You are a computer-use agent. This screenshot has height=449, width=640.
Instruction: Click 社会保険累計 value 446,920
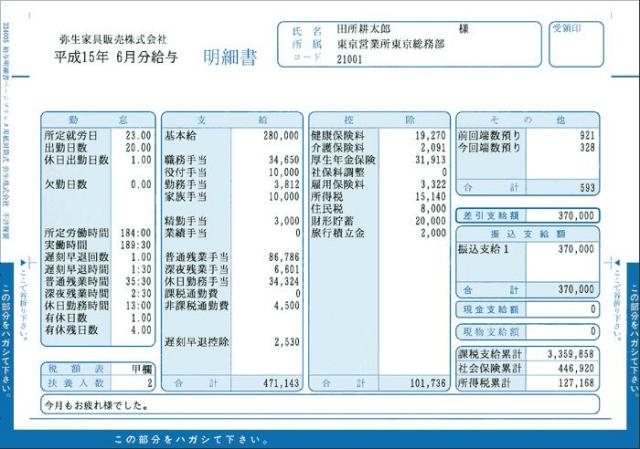576,369
